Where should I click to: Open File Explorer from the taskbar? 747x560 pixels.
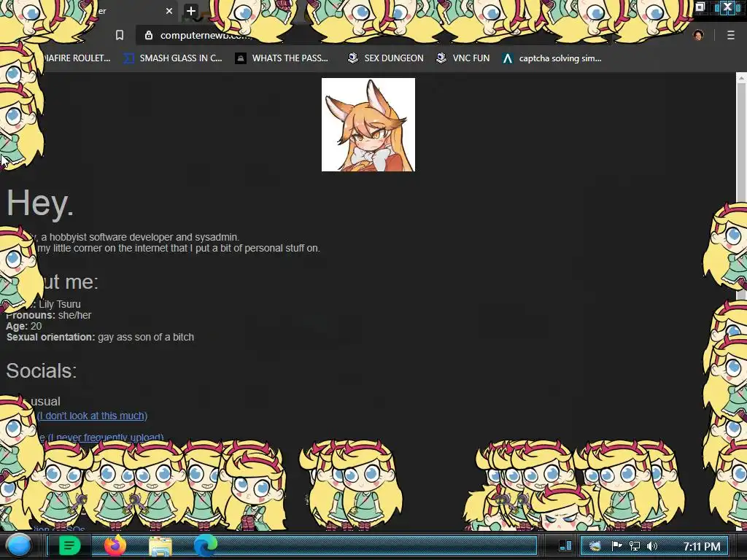tap(160, 545)
